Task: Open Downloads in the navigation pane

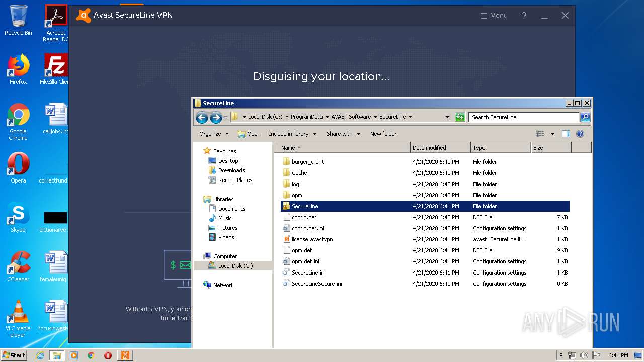Action: (231, 170)
